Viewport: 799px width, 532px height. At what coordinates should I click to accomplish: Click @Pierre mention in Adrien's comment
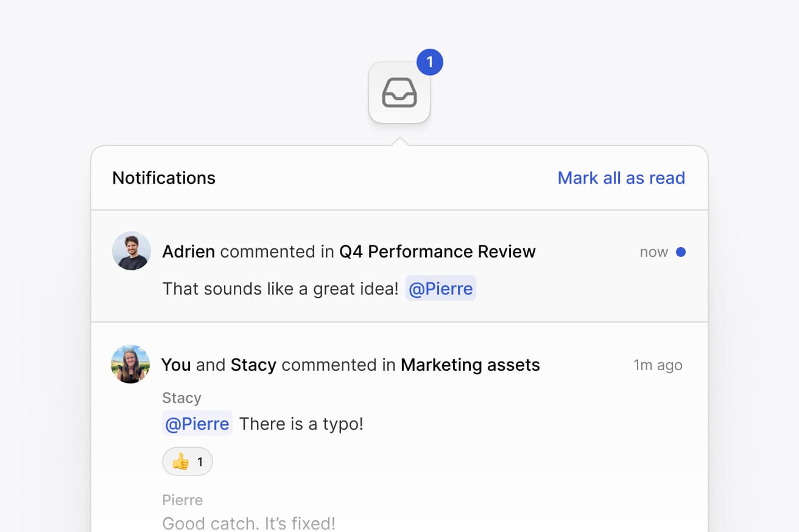tap(441, 289)
